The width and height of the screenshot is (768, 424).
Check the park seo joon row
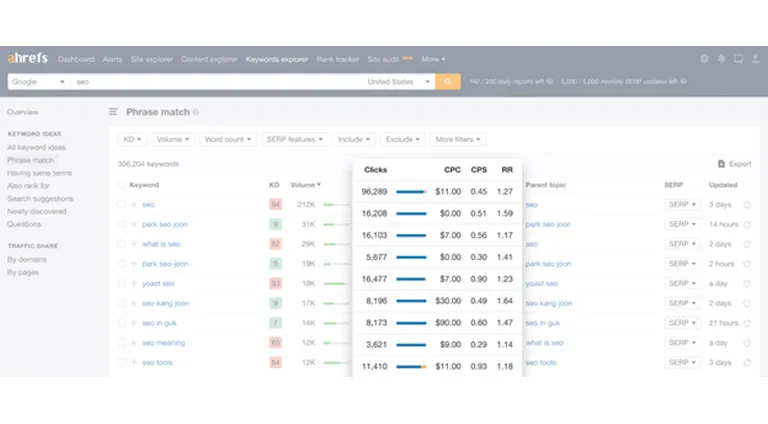121,224
